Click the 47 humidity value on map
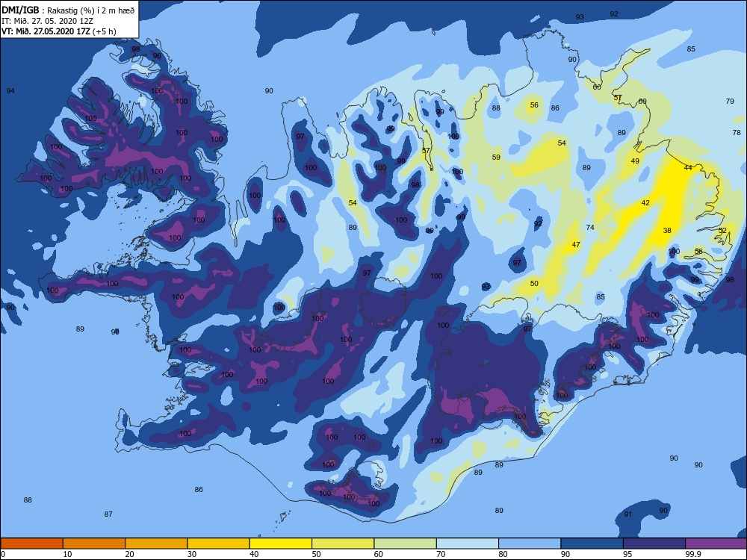 click(x=576, y=245)
